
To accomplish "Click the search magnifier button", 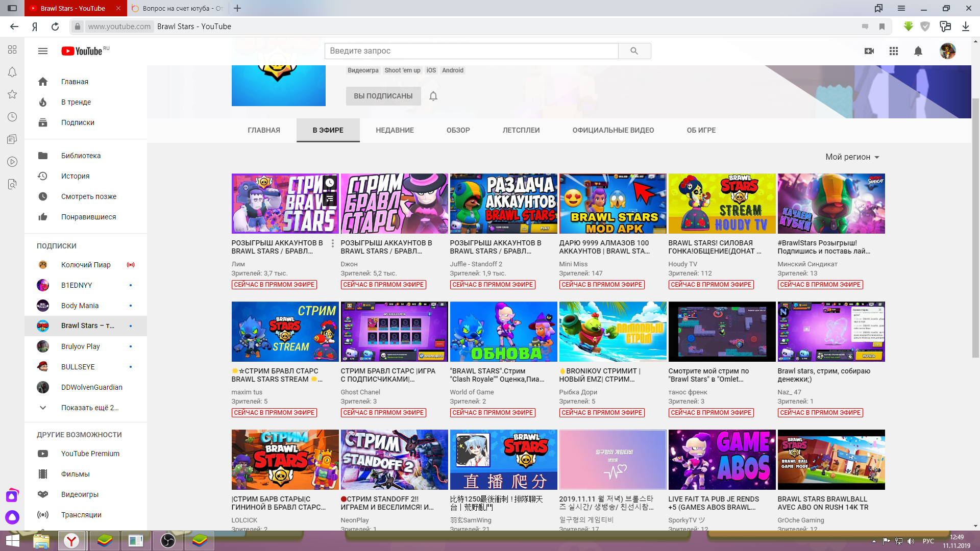I will click(x=634, y=51).
